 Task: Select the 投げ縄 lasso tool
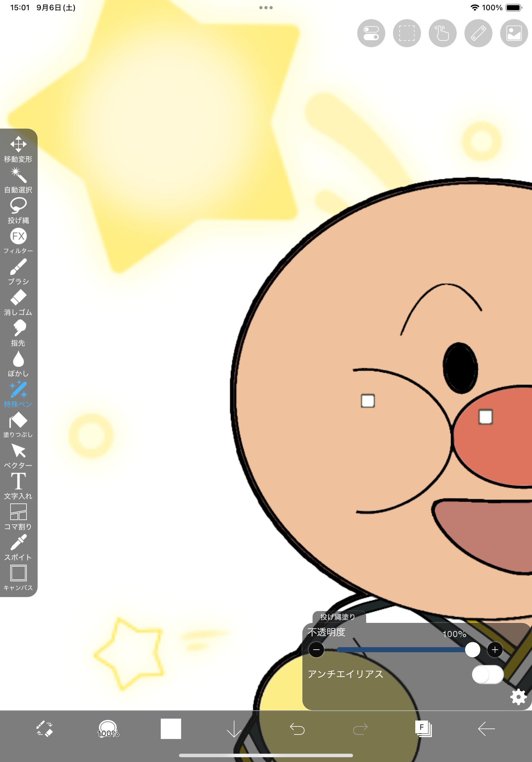click(18, 211)
